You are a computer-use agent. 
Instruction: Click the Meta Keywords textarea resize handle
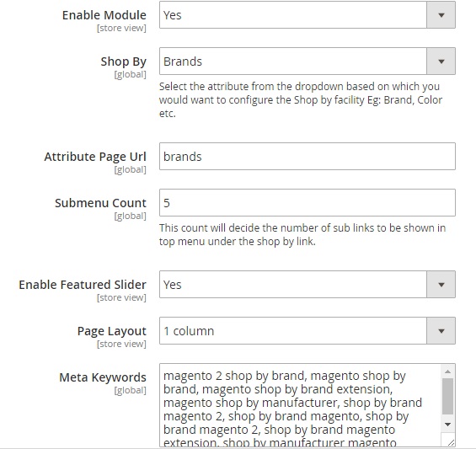[x=451, y=442]
